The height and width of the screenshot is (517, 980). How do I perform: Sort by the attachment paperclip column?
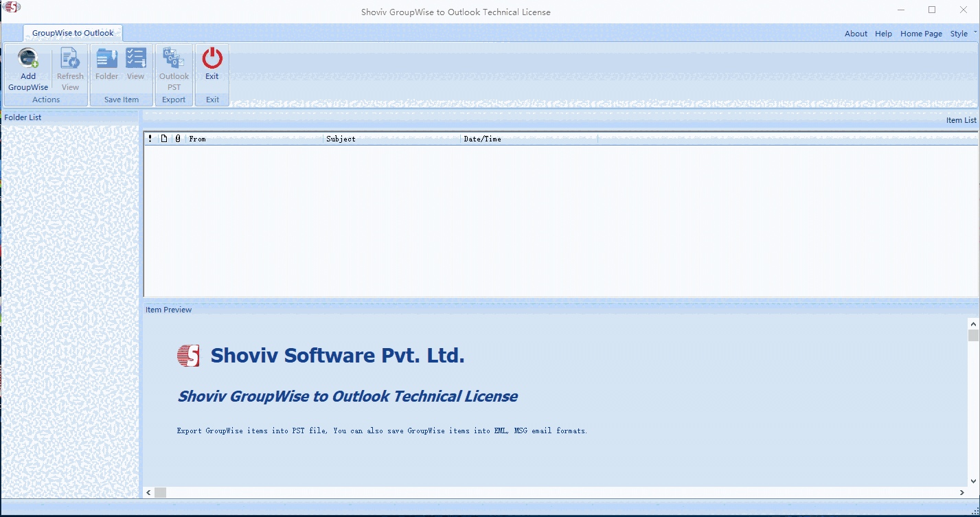pyautogui.click(x=178, y=139)
